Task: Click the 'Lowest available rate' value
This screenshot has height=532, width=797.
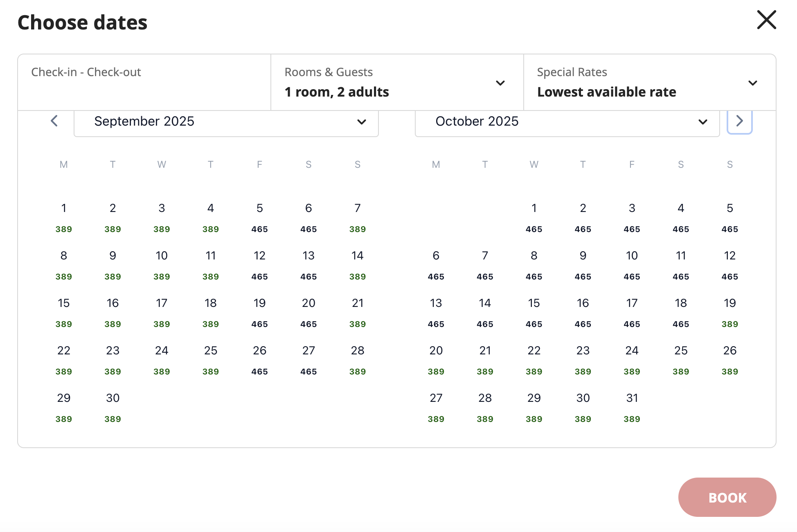Action: click(607, 92)
